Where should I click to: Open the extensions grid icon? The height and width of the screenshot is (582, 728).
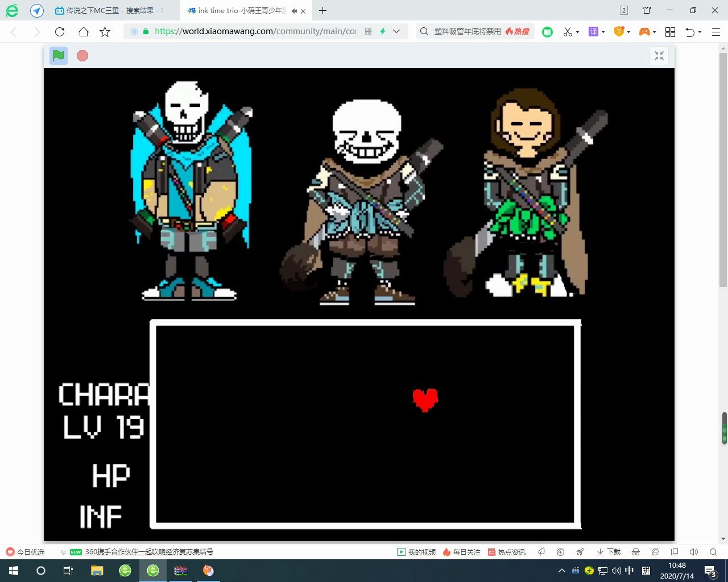click(x=670, y=32)
